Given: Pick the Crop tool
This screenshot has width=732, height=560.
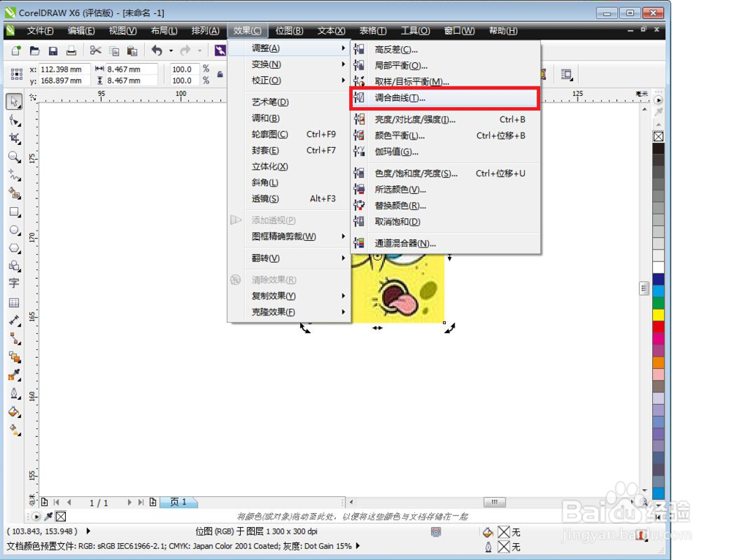Looking at the screenshot, I should pos(13,138).
